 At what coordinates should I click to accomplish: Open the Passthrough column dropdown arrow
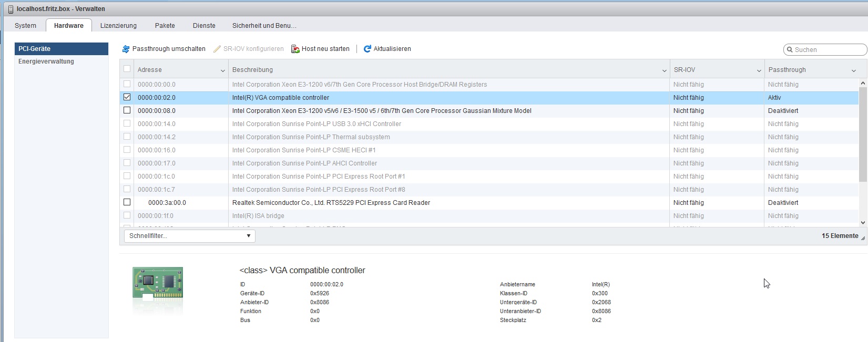853,70
